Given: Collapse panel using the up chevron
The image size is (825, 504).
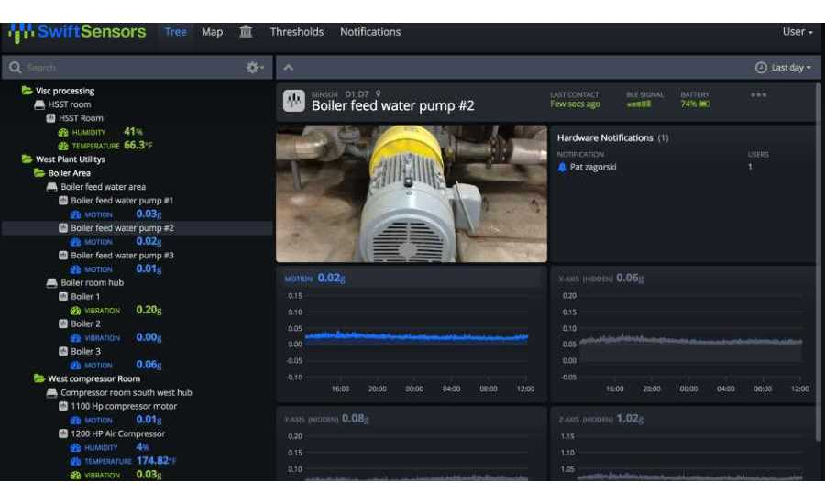Looking at the screenshot, I should click(289, 68).
